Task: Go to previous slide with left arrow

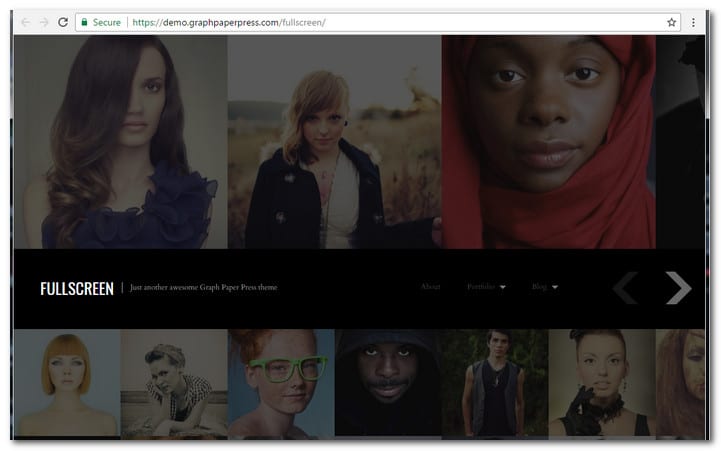Action: (x=625, y=288)
